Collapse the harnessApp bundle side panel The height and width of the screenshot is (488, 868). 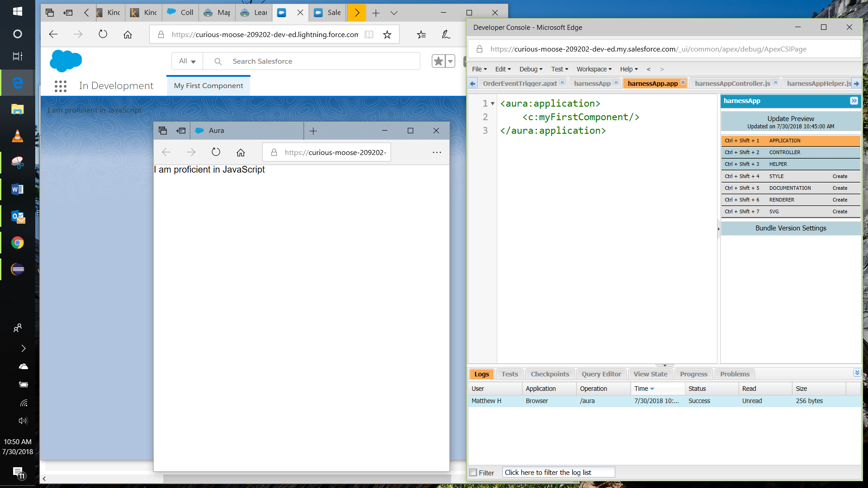[854, 101]
